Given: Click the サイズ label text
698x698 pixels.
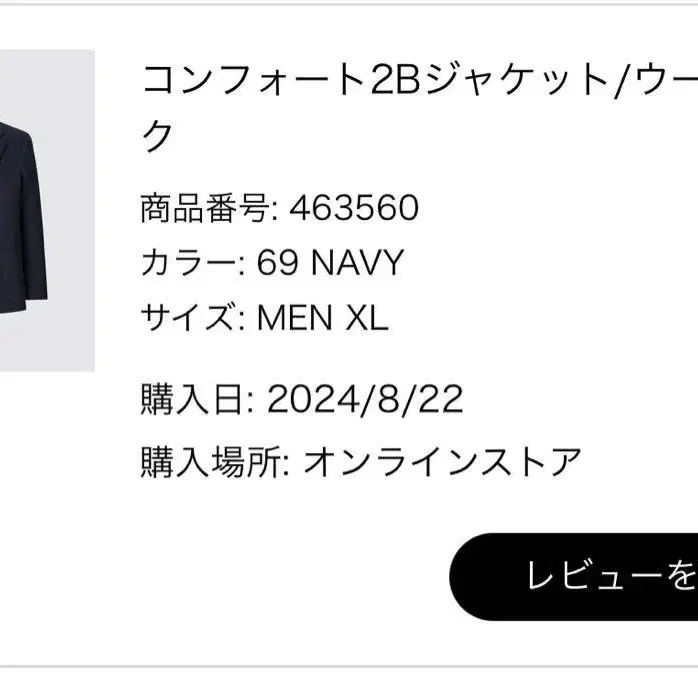Looking at the screenshot, I should point(190,317).
